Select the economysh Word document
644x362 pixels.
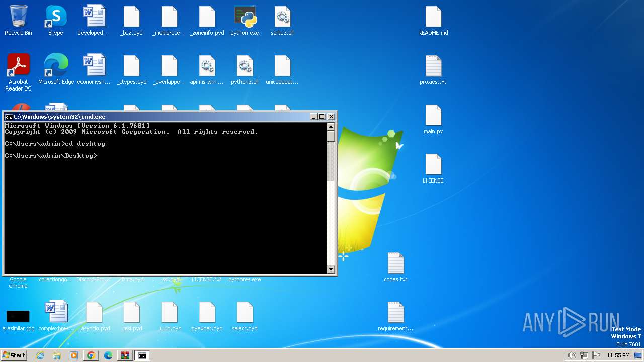coord(94,70)
